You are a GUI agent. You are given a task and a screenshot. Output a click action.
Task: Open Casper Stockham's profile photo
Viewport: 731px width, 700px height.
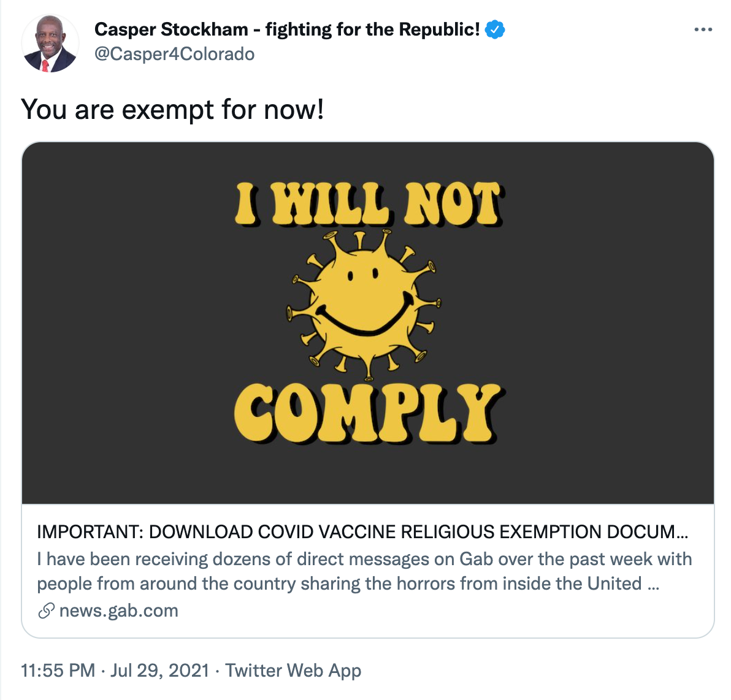tap(50, 44)
